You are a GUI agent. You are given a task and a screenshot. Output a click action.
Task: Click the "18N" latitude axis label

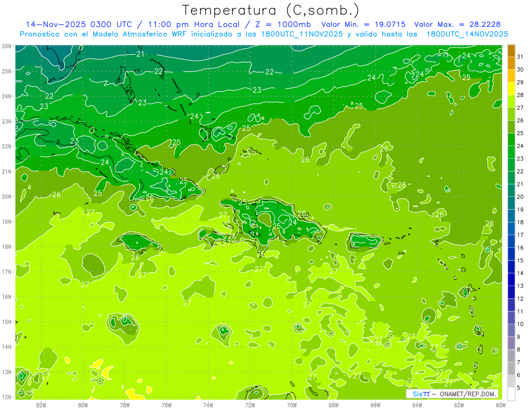pyautogui.click(x=6, y=247)
